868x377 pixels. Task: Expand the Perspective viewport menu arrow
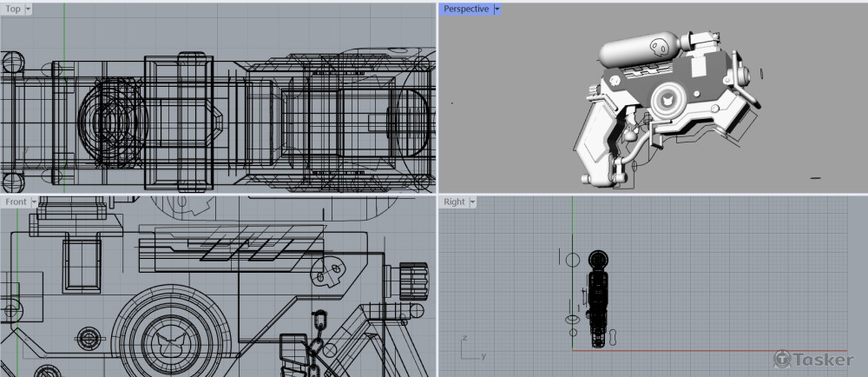[496, 9]
